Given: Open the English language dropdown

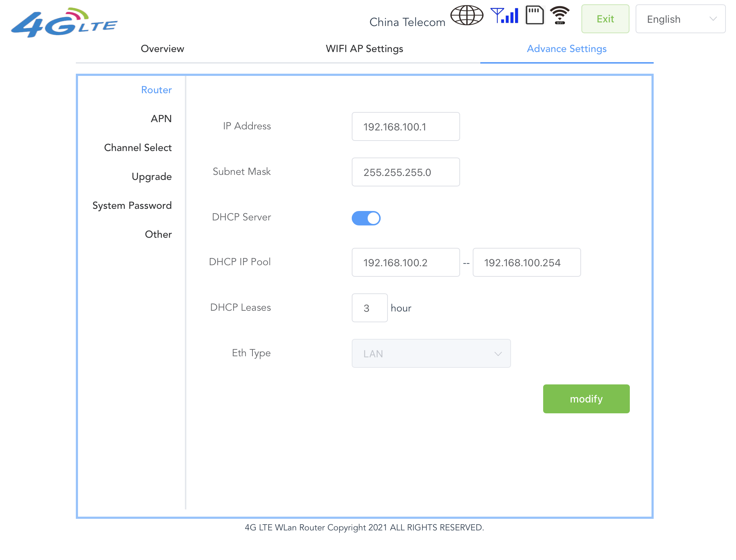Looking at the screenshot, I should pos(680,19).
